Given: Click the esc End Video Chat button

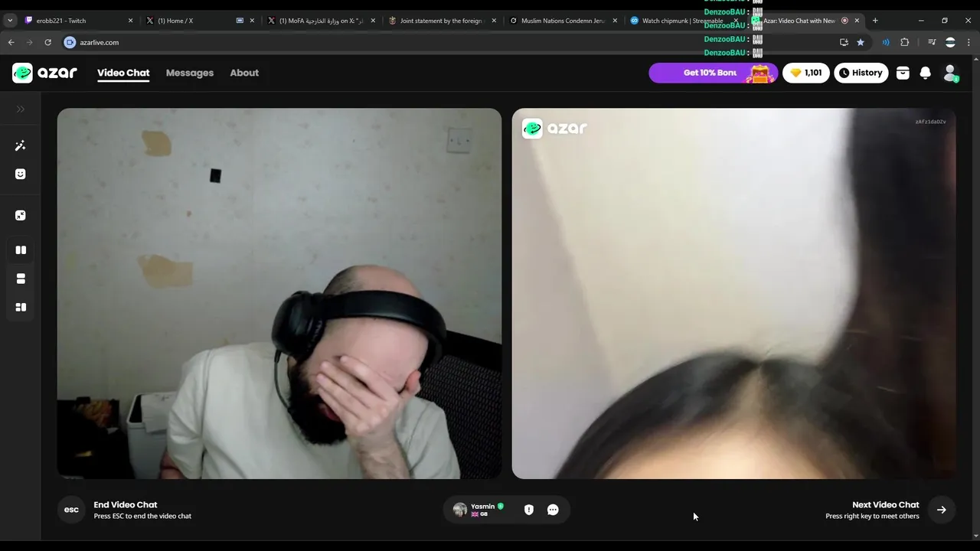Looking at the screenshot, I should 71,510.
